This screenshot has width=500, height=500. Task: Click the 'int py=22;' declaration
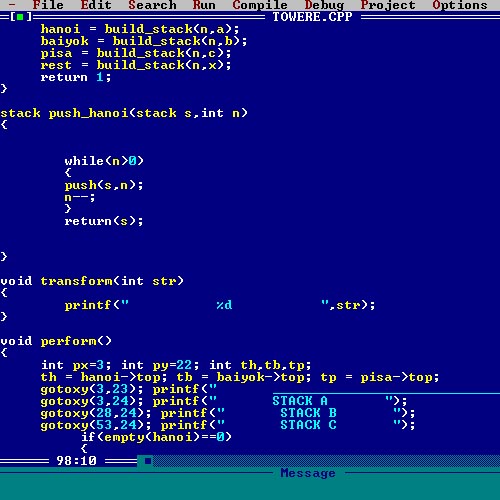[160, 365]
